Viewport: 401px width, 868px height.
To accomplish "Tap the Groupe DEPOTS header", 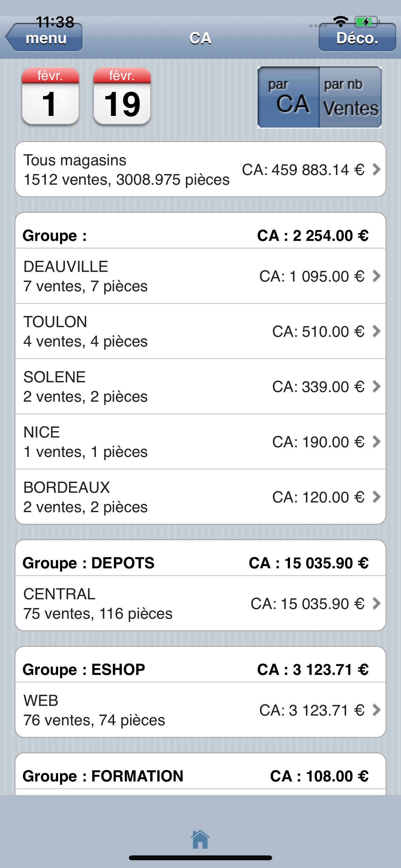I will (x=200, y=563).
